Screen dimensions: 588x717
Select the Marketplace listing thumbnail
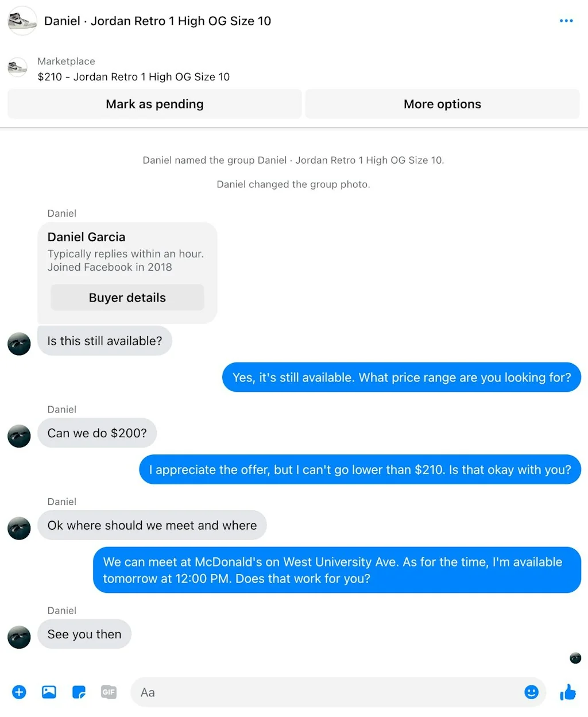(17, 68)
